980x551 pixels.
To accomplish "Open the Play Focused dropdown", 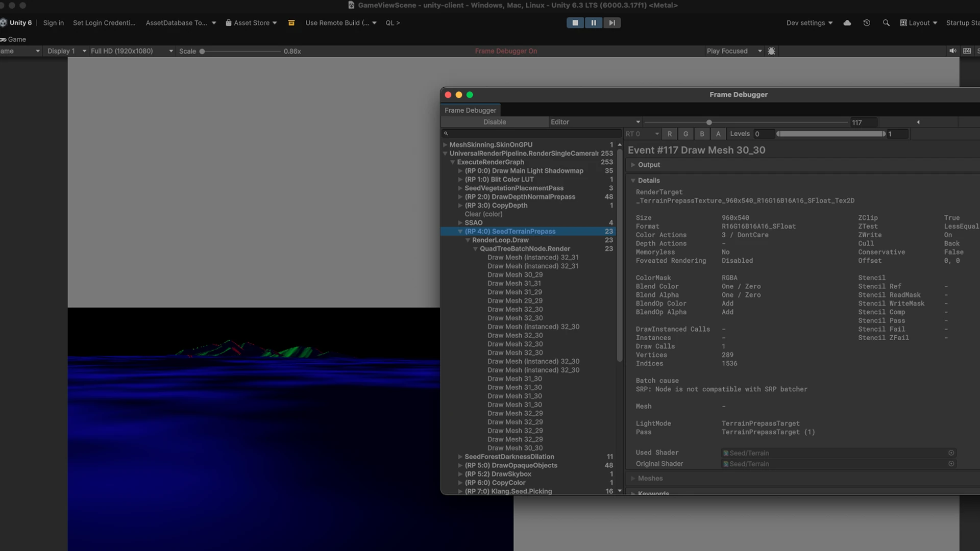I will tap(734, 51).
